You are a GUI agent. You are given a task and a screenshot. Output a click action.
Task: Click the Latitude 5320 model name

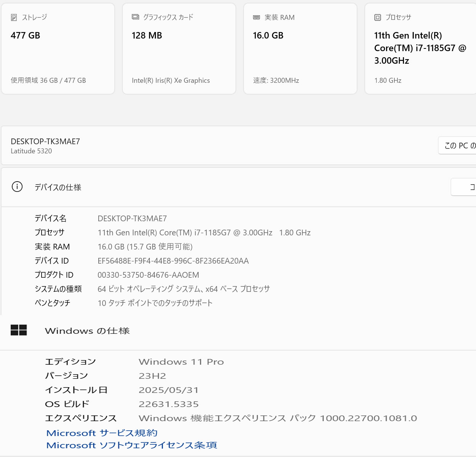[31, 151]
